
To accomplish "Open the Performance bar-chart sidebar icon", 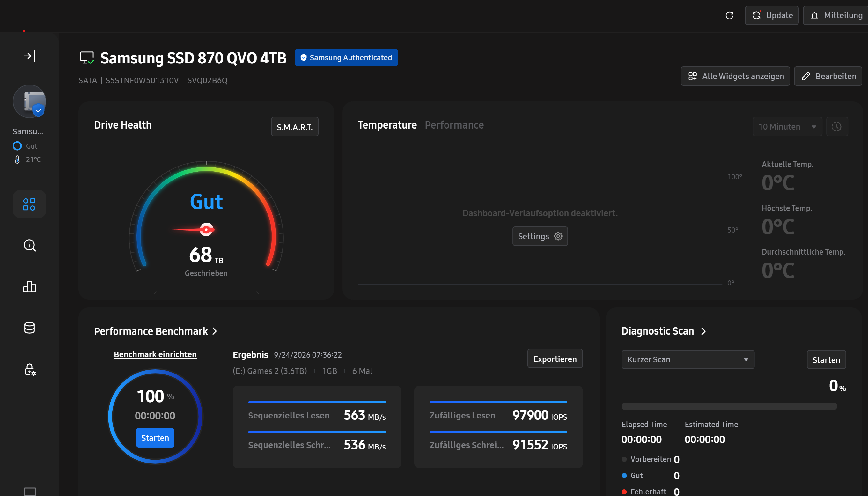I will click(30, 286).
